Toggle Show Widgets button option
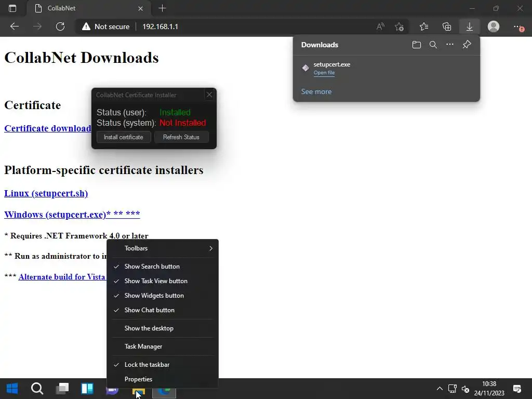532x399 pixels. coord(163,296)
